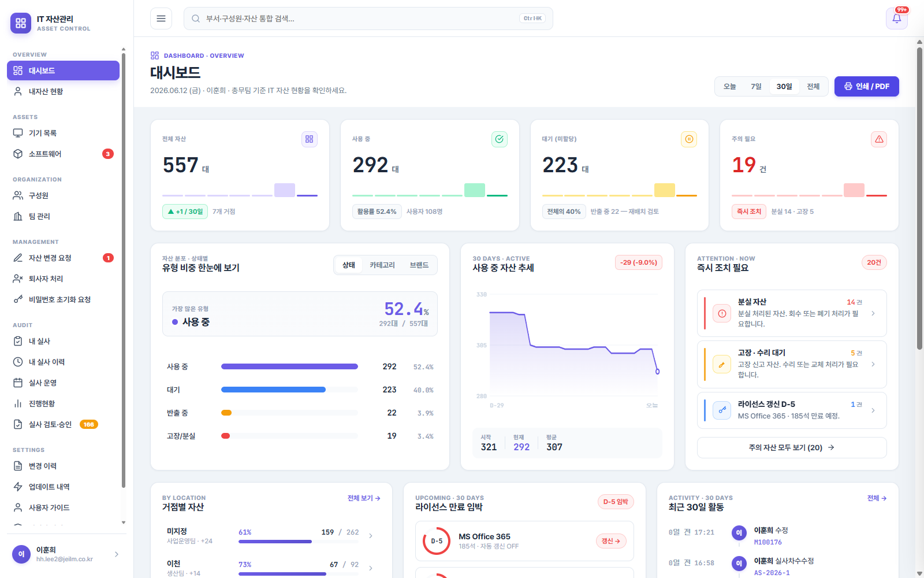Select the 7일 period toggle
This screenshot has width=924, height=578.
756,87
